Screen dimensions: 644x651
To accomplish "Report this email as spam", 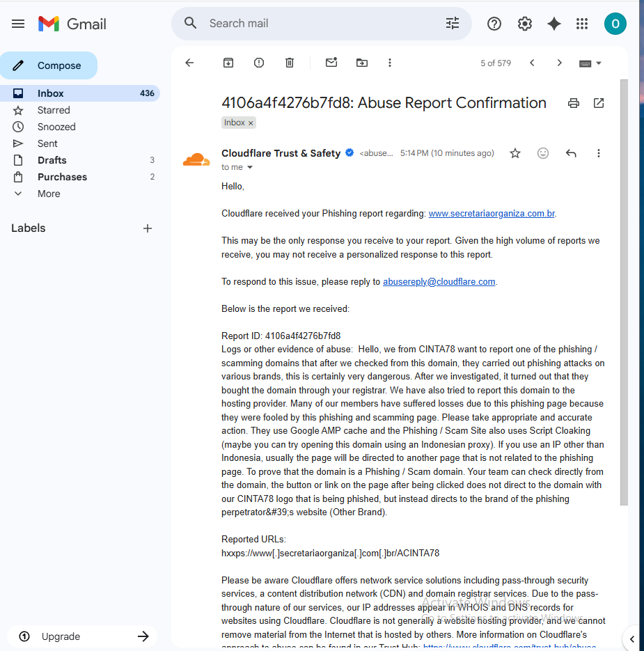I will [259, 63].
